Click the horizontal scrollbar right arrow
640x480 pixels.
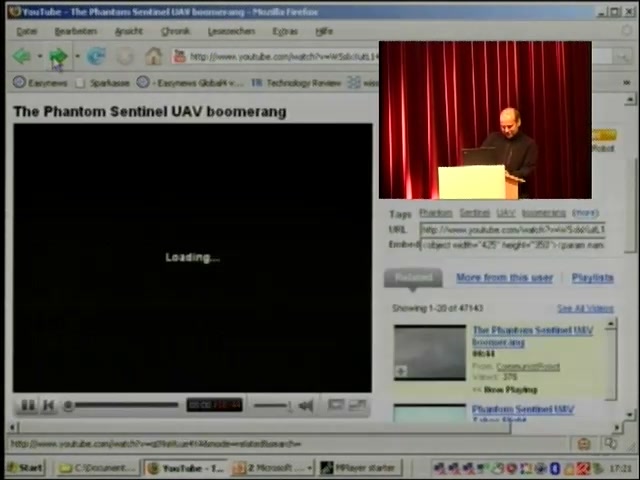point(617,427)
